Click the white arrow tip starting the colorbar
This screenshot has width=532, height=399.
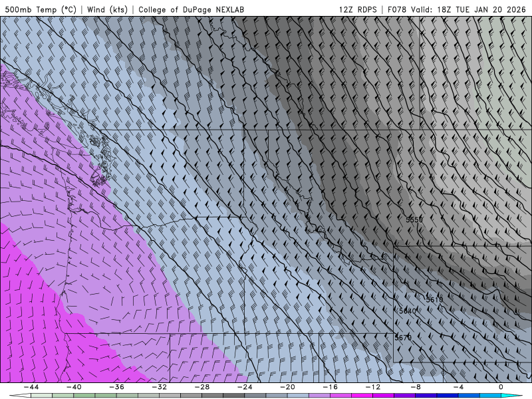pyautogui.click(x=20, y=396)
